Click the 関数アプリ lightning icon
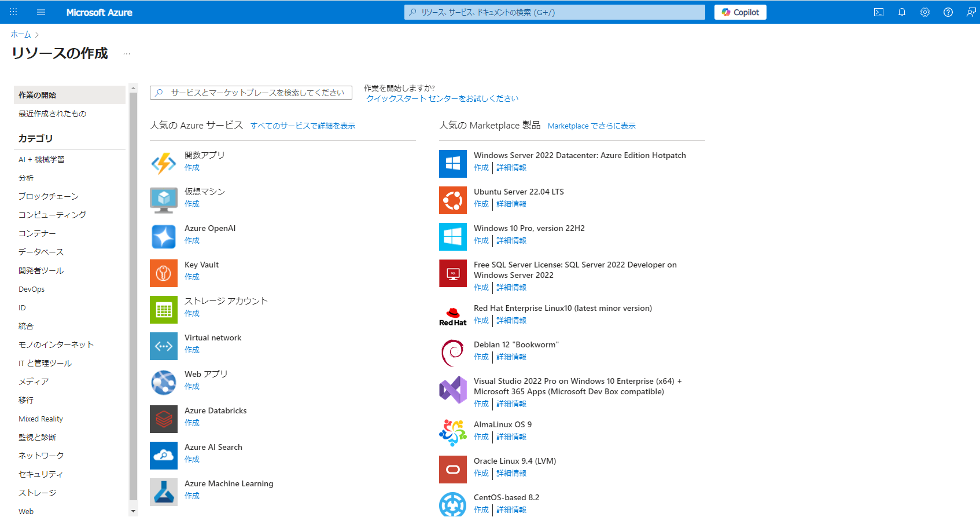 [164, 163]
